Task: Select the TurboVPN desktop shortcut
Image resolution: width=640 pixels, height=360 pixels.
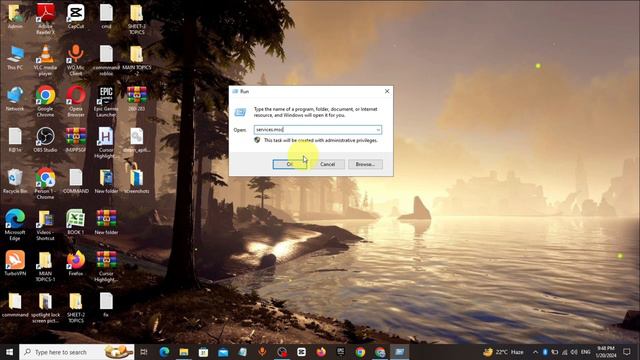Action: pos(15,264)
